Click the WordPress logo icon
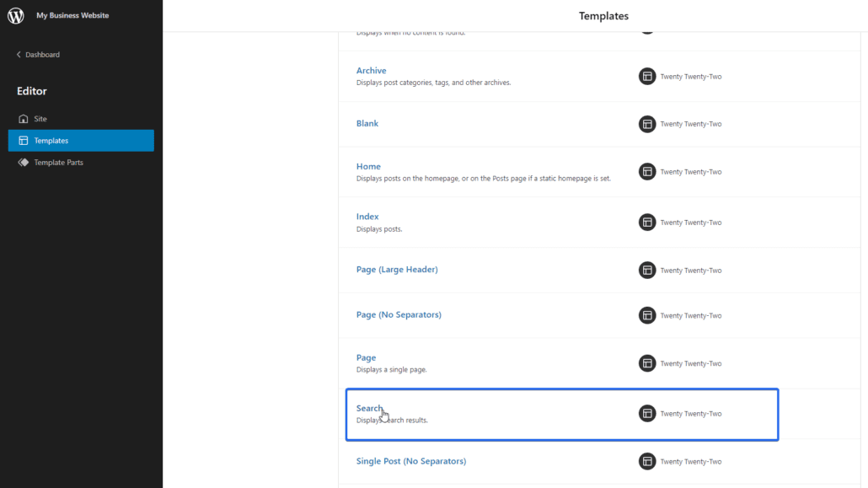Image resolution: width=868 pixels, height=488 pixels. click(x=15, y=15)
